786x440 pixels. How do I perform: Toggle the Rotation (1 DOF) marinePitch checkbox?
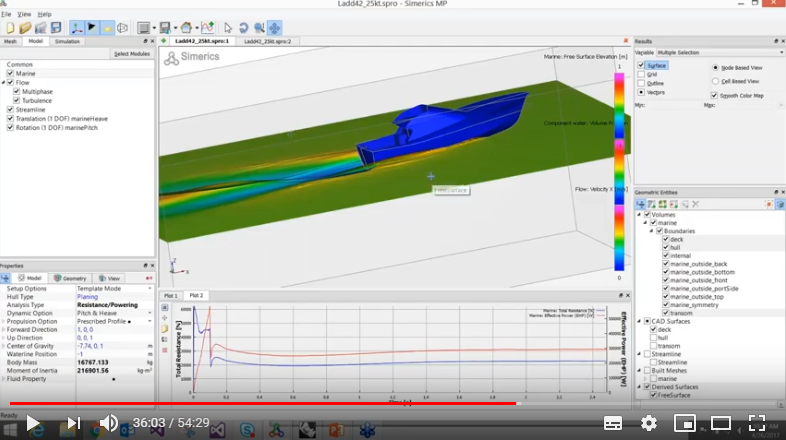(x=10, y=127)
